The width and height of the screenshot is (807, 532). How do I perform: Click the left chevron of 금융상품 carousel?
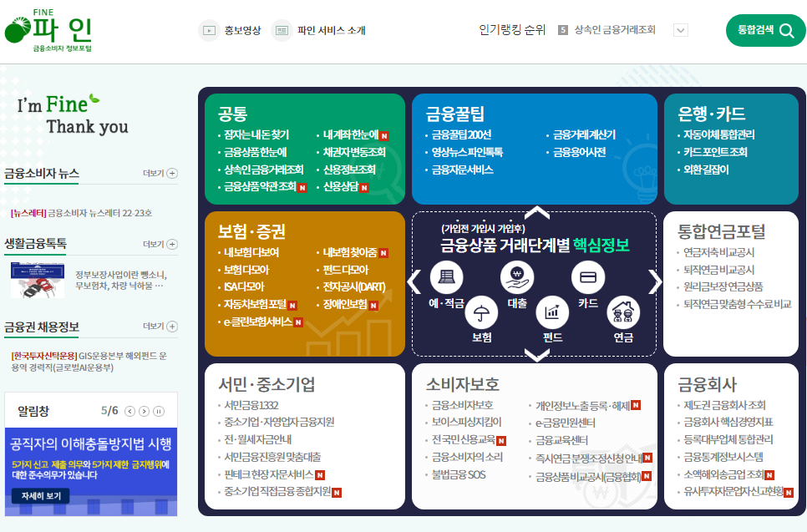pos(413,282)
